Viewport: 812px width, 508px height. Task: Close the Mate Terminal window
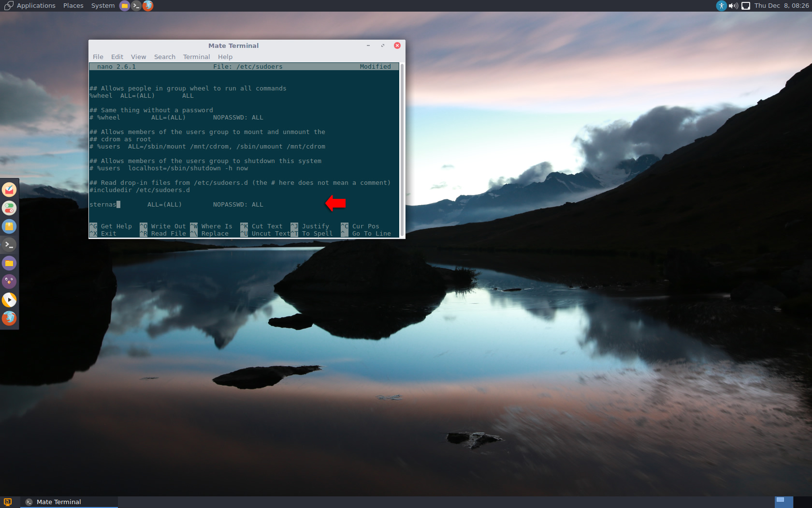(x=397, y=45)
